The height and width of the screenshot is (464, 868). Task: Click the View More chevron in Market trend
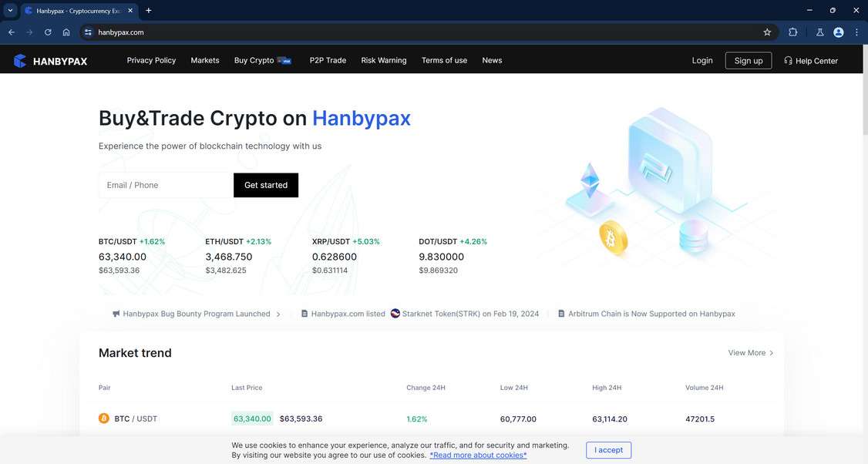click(x=771, y=353)
